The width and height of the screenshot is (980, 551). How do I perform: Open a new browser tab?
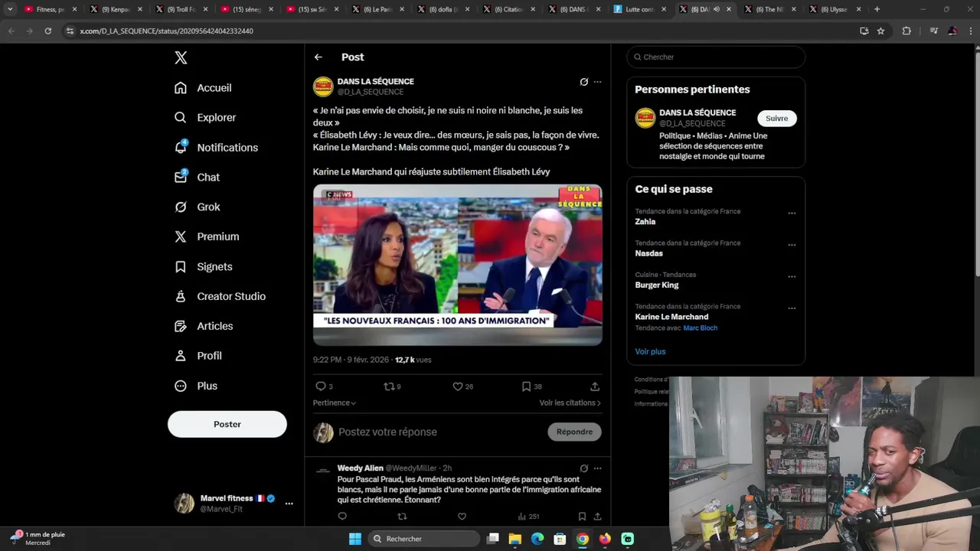coord(877,9)
